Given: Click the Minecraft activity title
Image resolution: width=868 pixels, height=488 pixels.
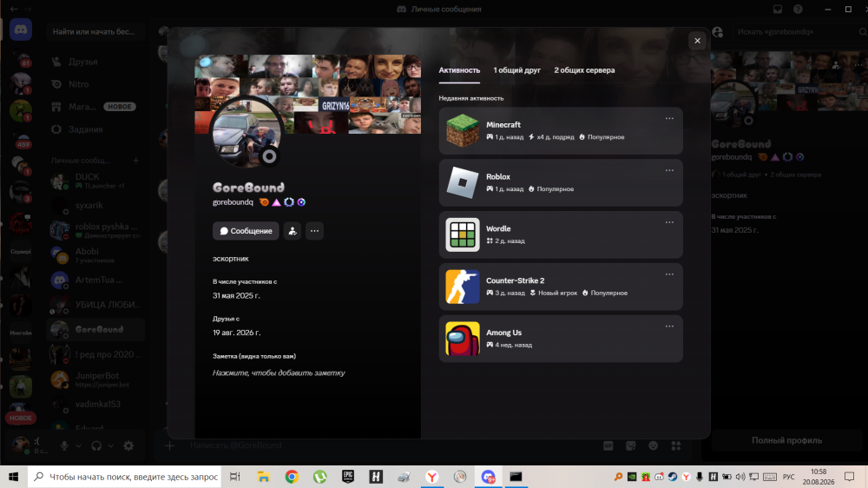Looking at the screenshot, I should [x=503, y=125].
